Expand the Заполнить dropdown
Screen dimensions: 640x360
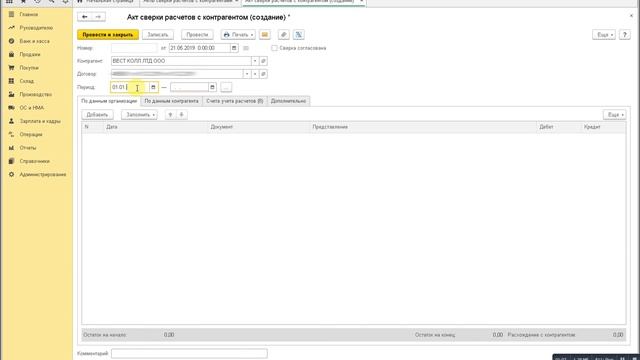tap(139, 115)
